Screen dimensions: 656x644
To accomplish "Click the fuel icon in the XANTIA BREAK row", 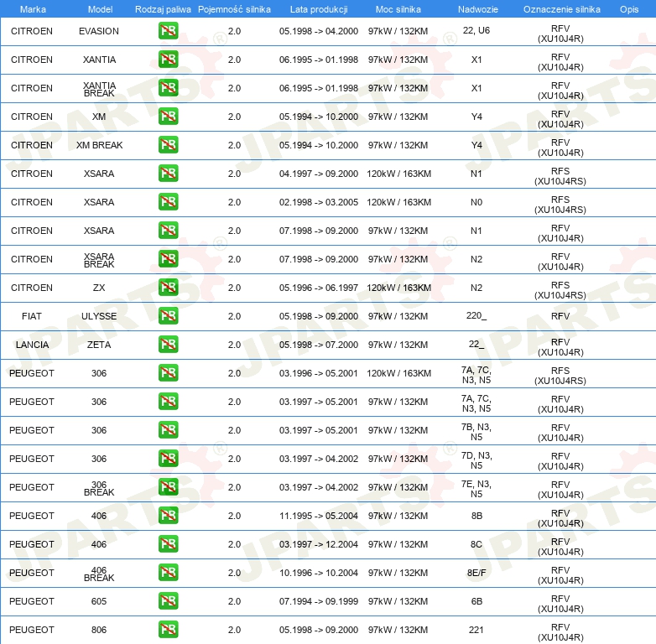I will click(x=168, y=88).
